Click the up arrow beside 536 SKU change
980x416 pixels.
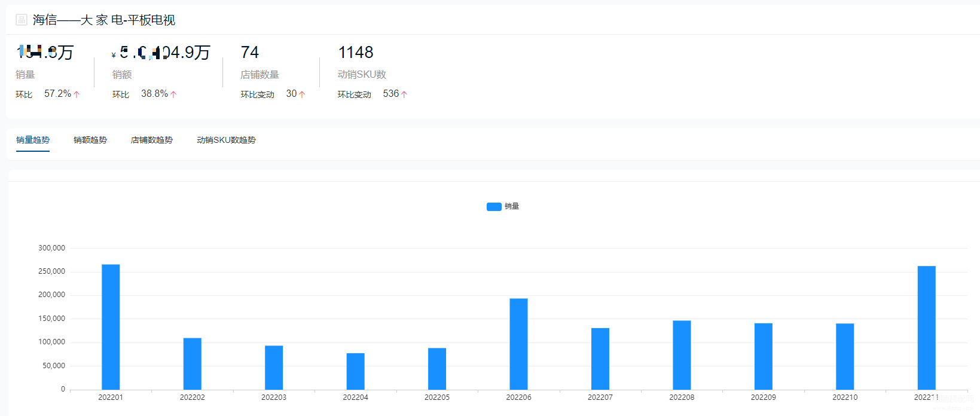[x=404, y=94]
